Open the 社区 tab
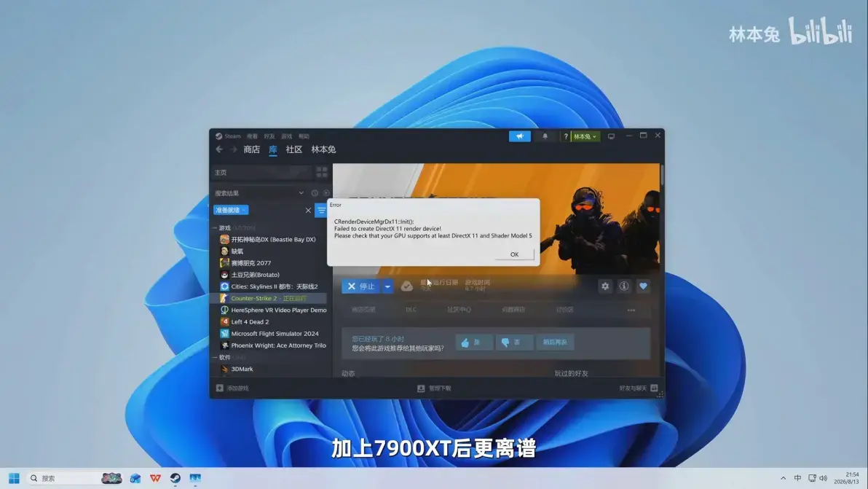This screenshot has width=868, height=489. 294,149
